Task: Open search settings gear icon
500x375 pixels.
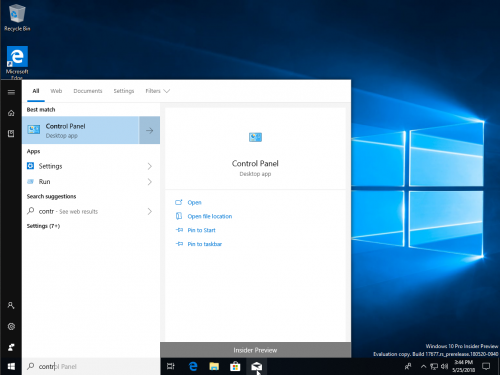Action: pyautogui.click(x=11, y=326)
